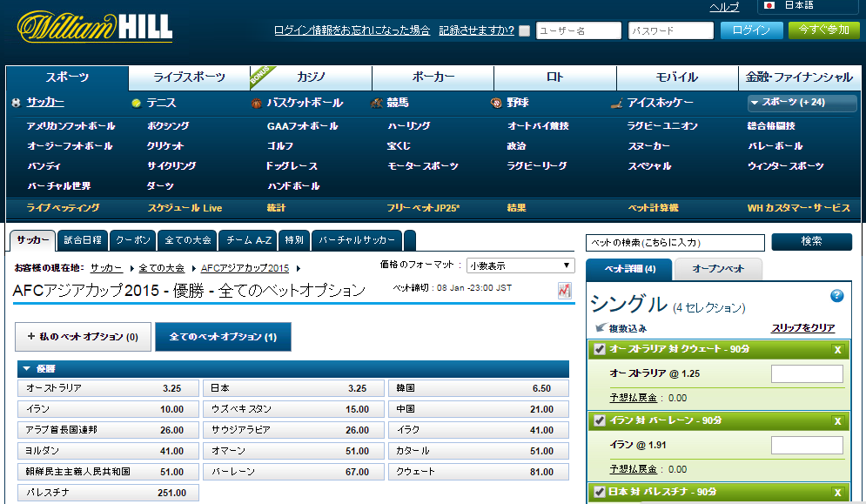Go to the ポーカー tab

pyautogui.click(x=433, y=77)
